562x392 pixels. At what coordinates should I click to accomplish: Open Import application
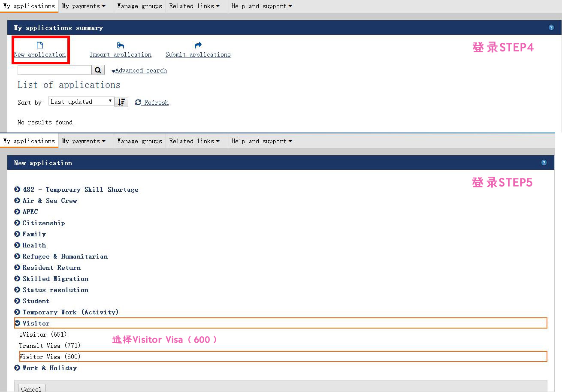(121, 50)
